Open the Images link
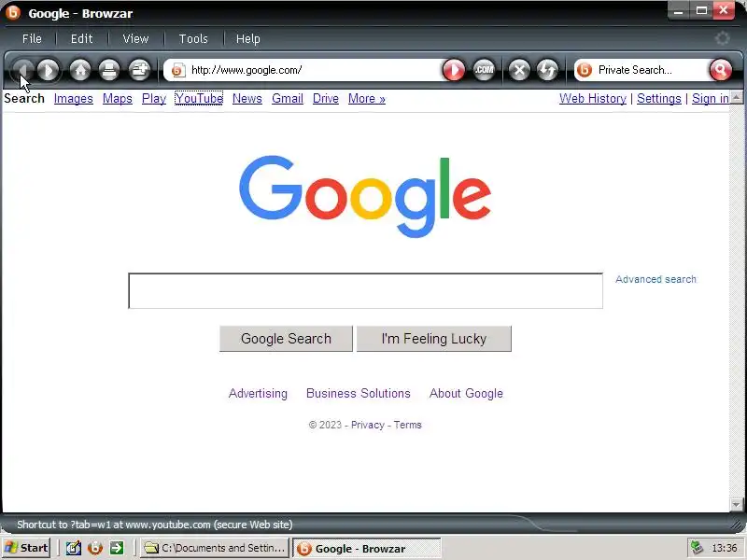This screenshot has width=747, height=560. [x=74, y=99]
